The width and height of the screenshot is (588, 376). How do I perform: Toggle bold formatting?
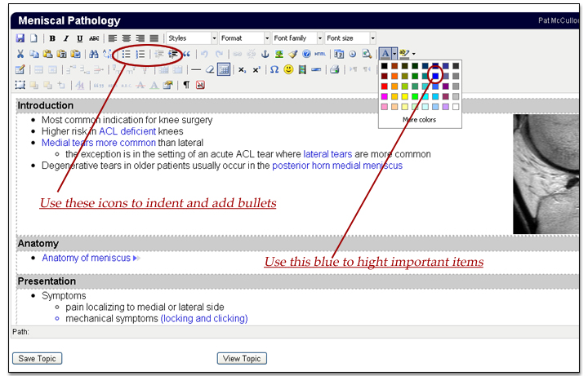click(52, 38)
